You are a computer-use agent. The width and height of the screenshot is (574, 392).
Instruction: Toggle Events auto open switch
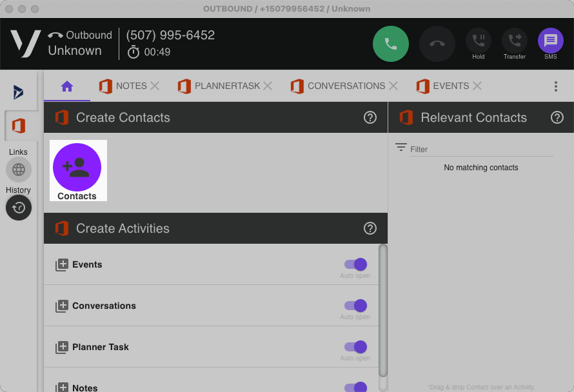coord(355,264)
